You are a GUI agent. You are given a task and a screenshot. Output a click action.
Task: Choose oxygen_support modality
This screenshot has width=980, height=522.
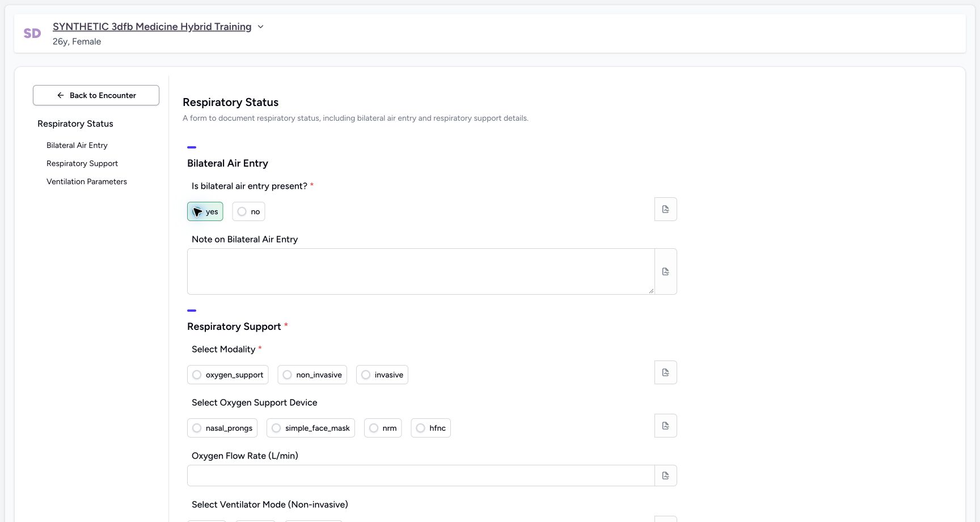(x=228, y=375)
